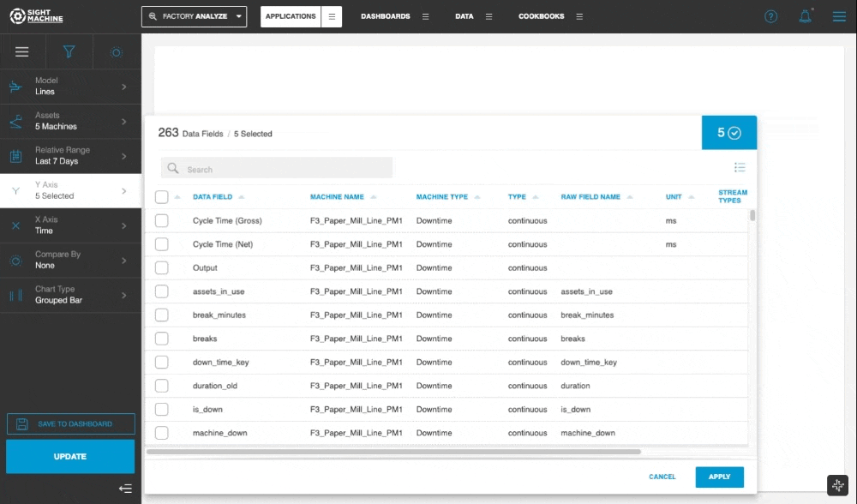Sort by Machine Name column

343,197
